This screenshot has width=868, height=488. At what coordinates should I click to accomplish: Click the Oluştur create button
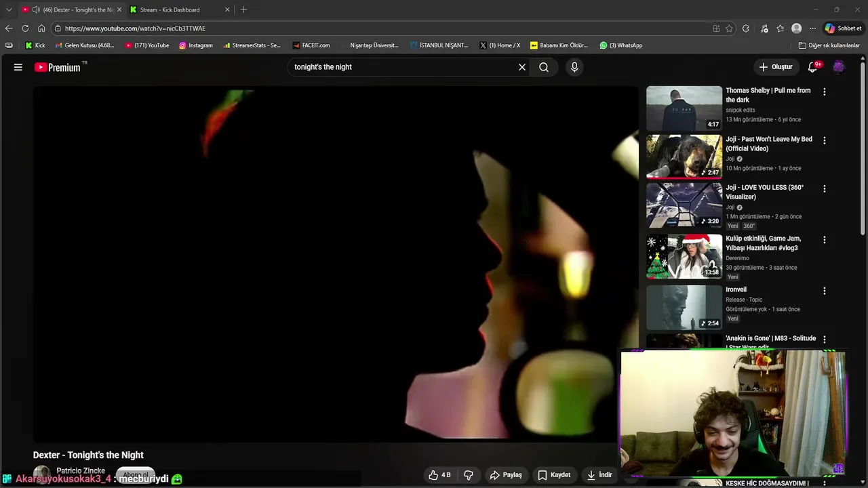pyautogui.click(x=776, y=67)
